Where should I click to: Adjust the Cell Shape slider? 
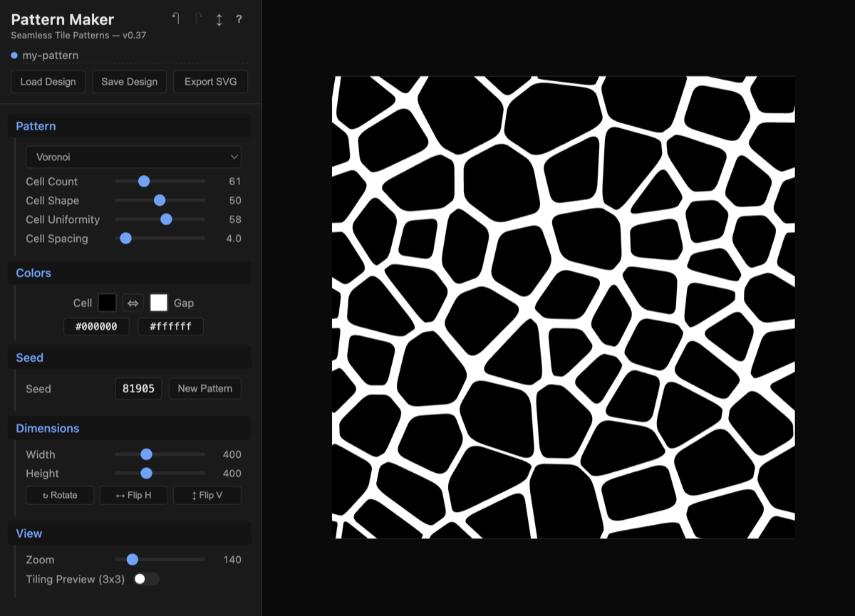click(160, 201)
